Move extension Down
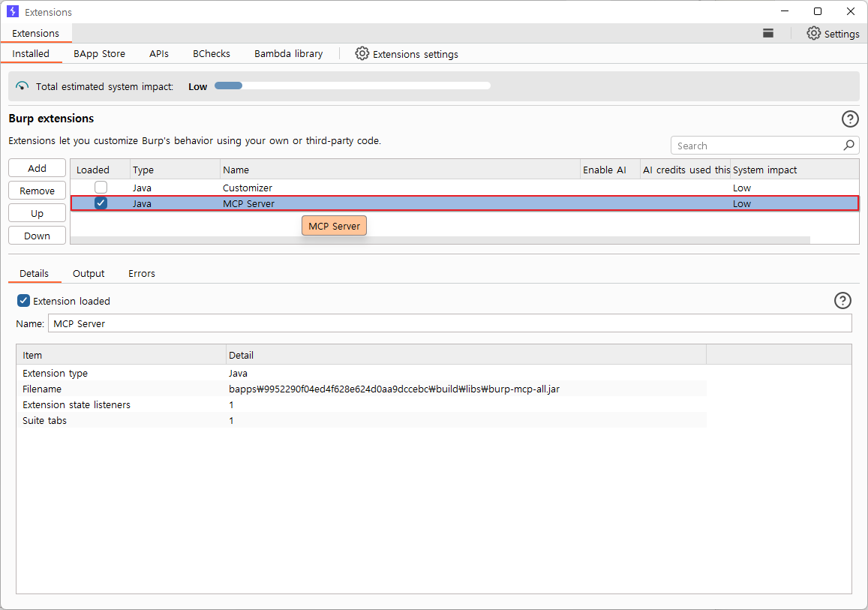868x610 pixels. (37, 236)
